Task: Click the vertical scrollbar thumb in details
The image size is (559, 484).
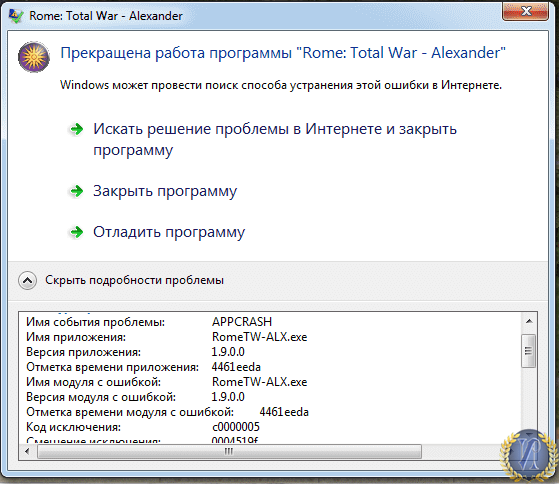Action: click(528, 351)
